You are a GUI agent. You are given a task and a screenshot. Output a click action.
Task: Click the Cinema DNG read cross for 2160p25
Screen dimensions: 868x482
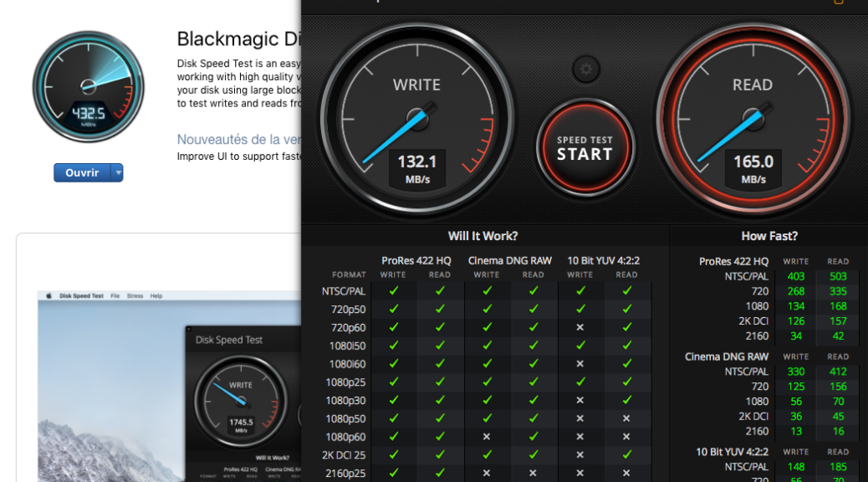(533, 473)
